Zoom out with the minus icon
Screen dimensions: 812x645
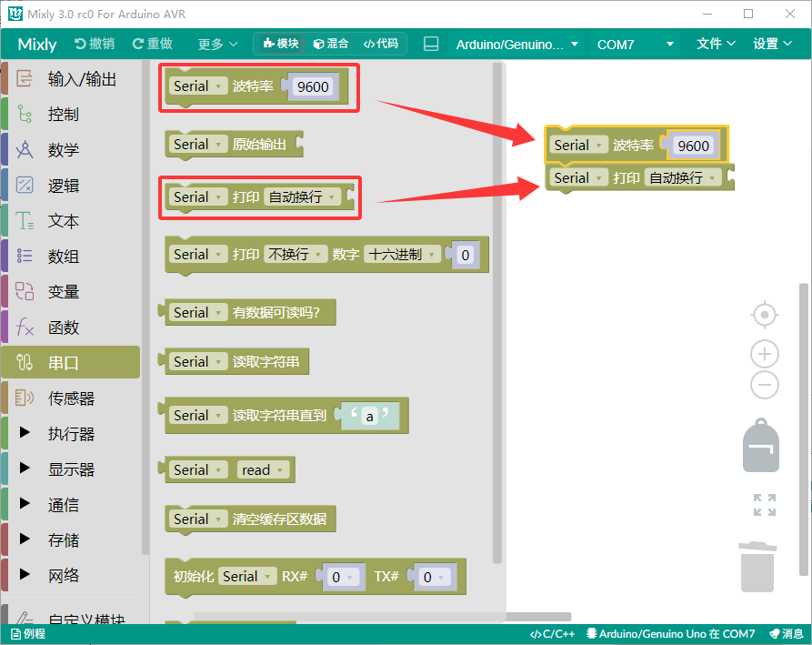pos(765,385)
